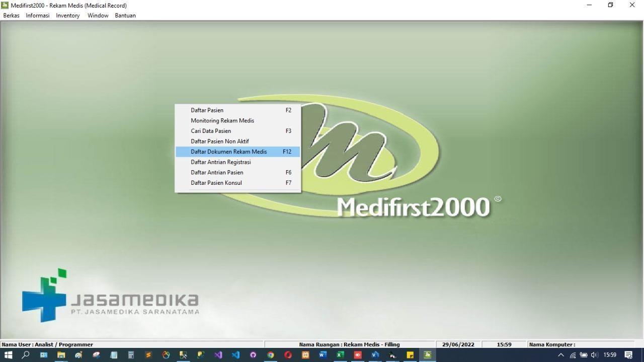Open Notepad taskbar icon
Viewport: 644px width, 362px height.
(x=114, y=355)
